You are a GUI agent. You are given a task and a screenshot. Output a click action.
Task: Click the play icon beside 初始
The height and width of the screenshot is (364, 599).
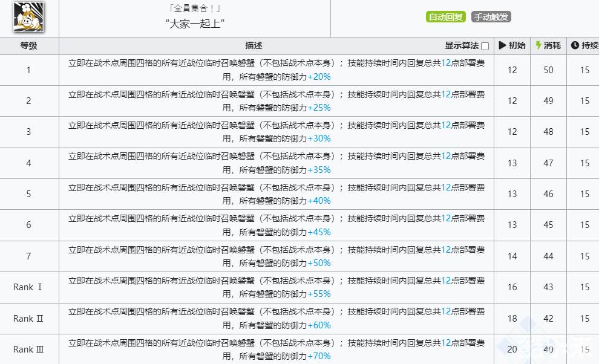tap(502, 46)
